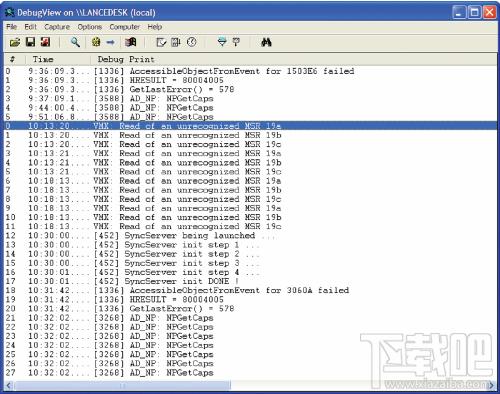The height and width of the screenshot is (394, 500).
Task: Switch time format with the clock icon
Action: point(191,42)
